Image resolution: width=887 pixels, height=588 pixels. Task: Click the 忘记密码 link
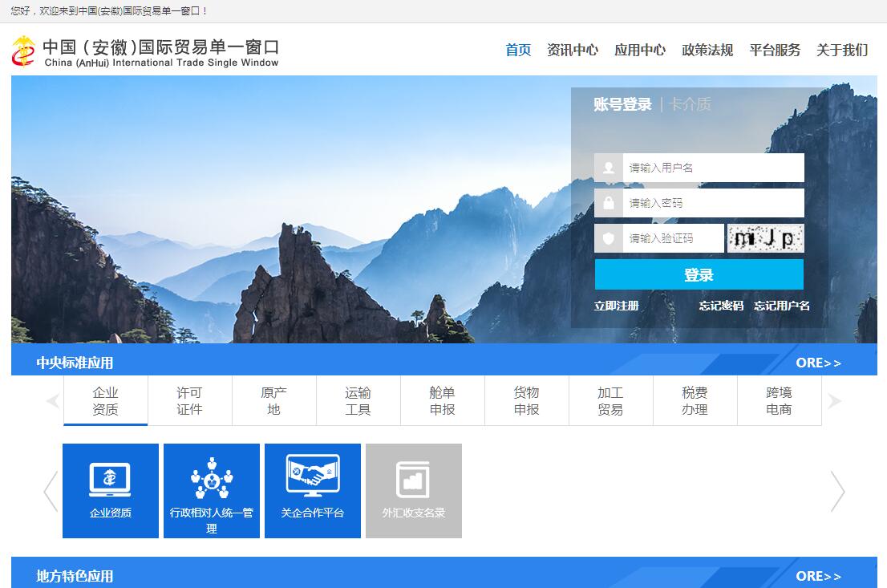[x=720, y=306]
